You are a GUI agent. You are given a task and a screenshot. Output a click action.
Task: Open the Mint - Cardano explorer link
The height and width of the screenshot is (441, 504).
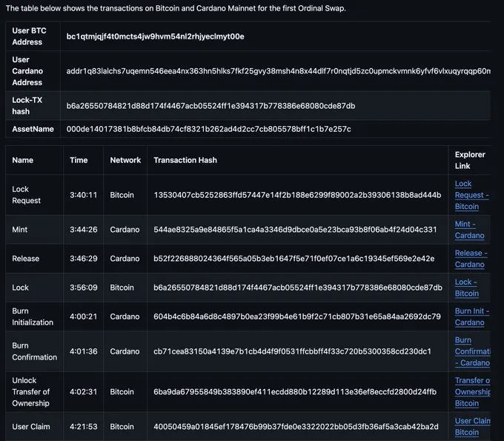click(x=469, y=230)
